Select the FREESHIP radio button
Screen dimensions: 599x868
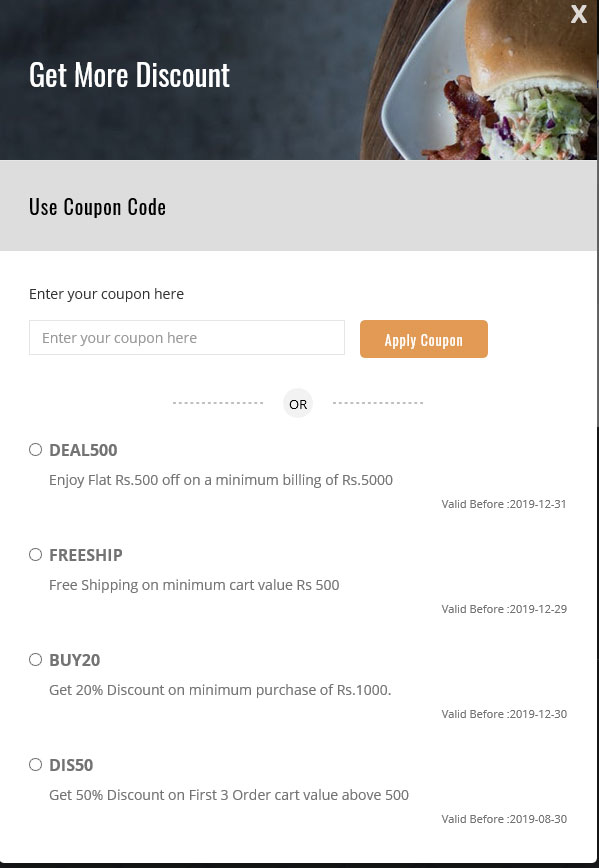pos(35,555)
